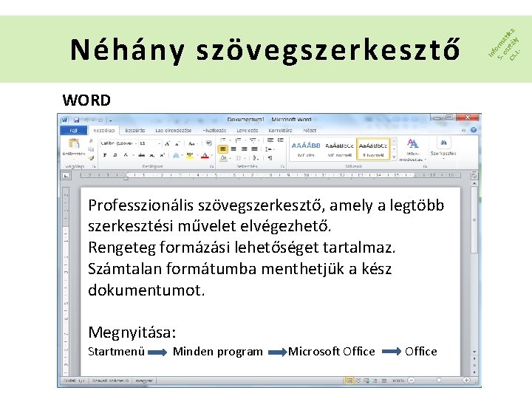Click the Grow Font icon

coord(167,144)
